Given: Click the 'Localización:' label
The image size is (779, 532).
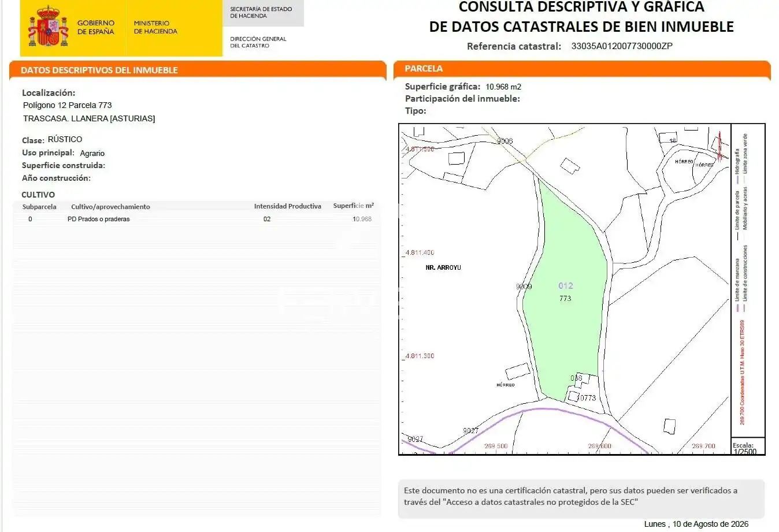Looking at the screenshot, I should tap(49, 92).
